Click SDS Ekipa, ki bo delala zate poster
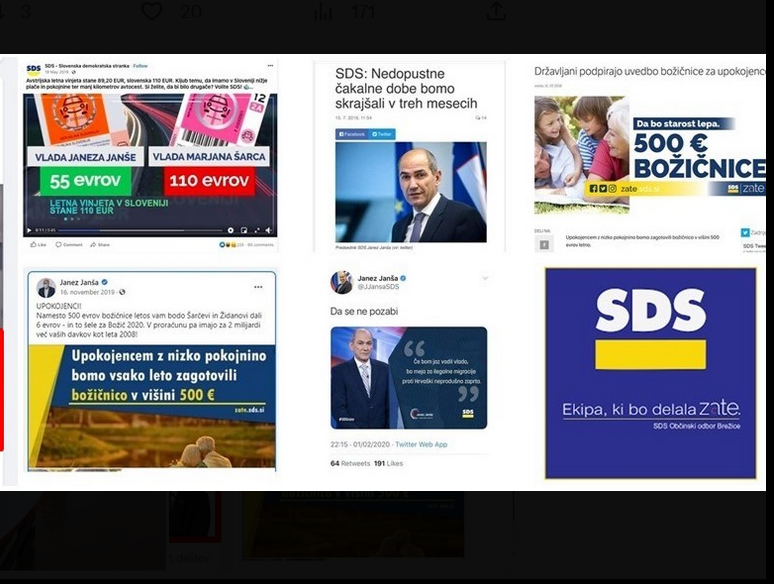 click(651, 373)
